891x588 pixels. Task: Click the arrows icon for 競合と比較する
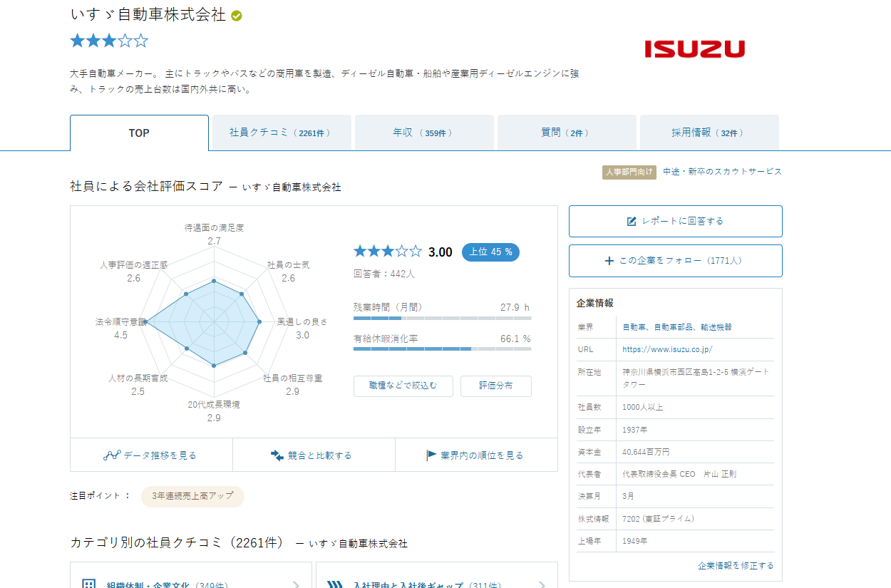coord(277,455)
